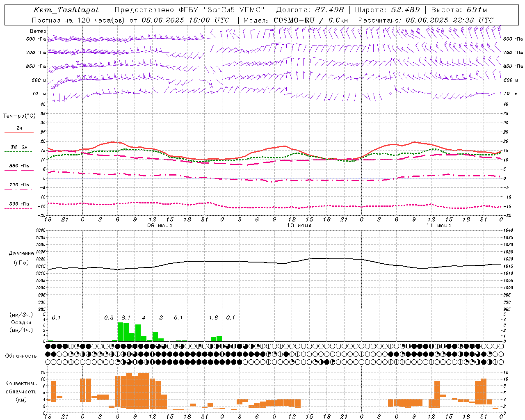Click the '(гПа)' pressure unit label
The height and width of the screenshot is (420, 525).
(x=21, y=263)
